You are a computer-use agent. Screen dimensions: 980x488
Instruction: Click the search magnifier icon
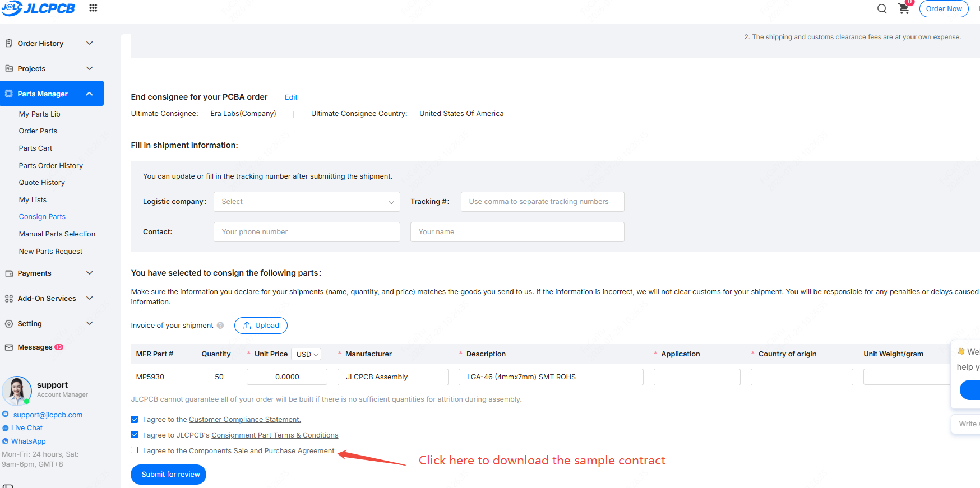tap(882, 8)
